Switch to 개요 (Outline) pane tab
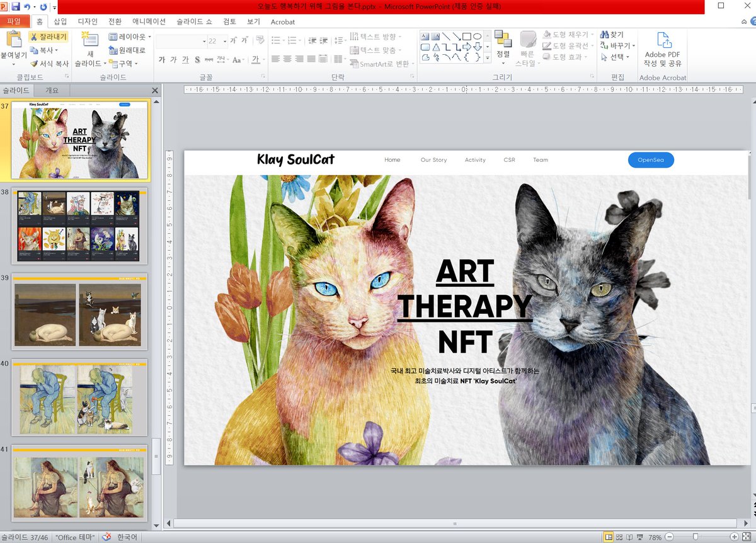 coord(52,91)
